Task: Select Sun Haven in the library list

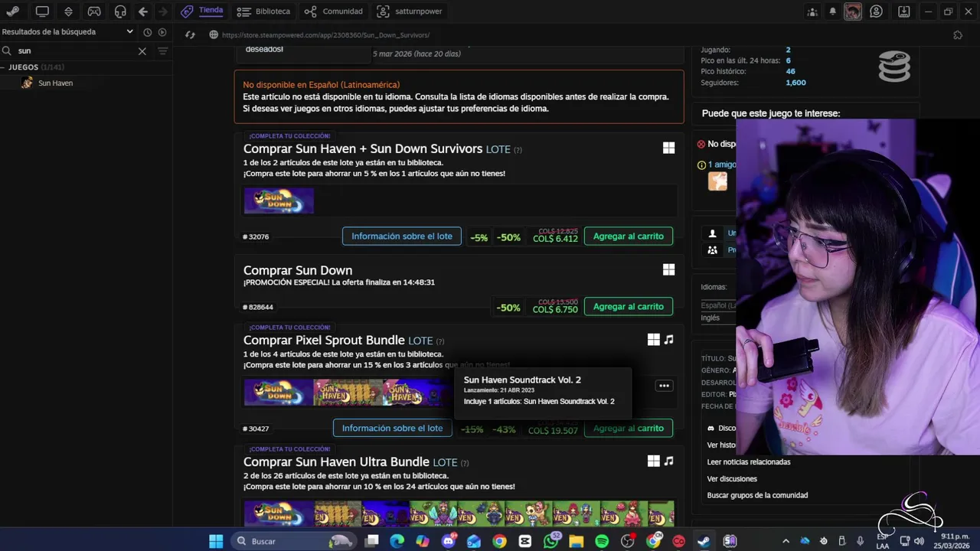Action: click(x=55, y=83)
